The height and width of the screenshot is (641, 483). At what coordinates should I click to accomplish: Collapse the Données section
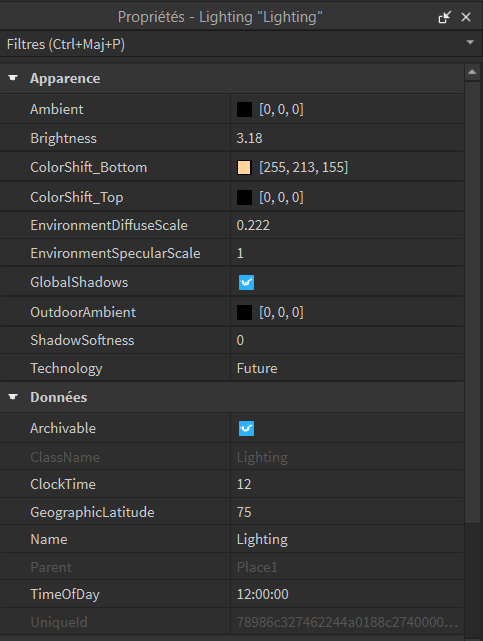pos(13,397)
